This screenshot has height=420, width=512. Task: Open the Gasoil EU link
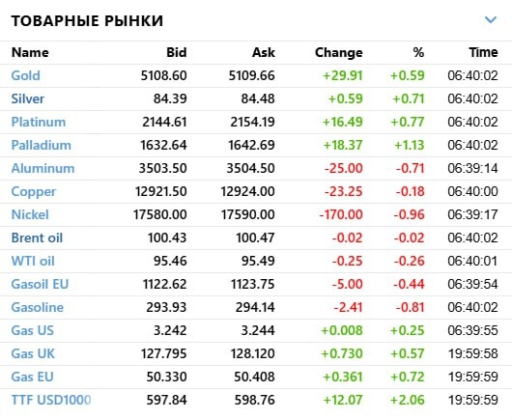tap(40, 284)
